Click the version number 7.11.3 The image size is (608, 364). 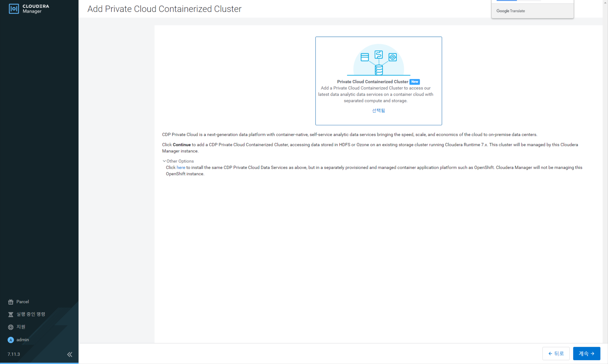[14, 354]
